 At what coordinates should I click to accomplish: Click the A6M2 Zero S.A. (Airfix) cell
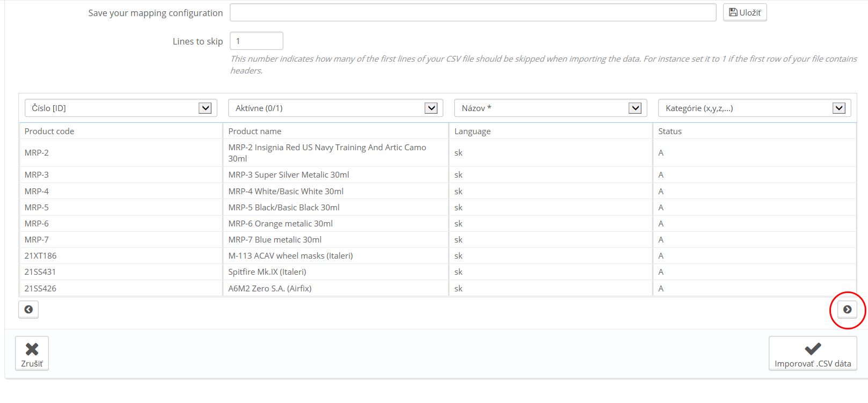[x=270, y=289]
